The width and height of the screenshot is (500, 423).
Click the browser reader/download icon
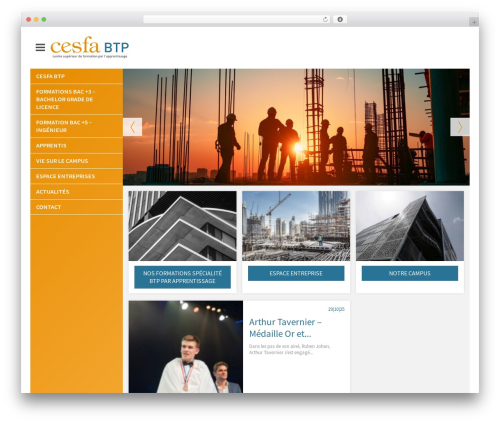pyautogui.click(x=340, y=20)
